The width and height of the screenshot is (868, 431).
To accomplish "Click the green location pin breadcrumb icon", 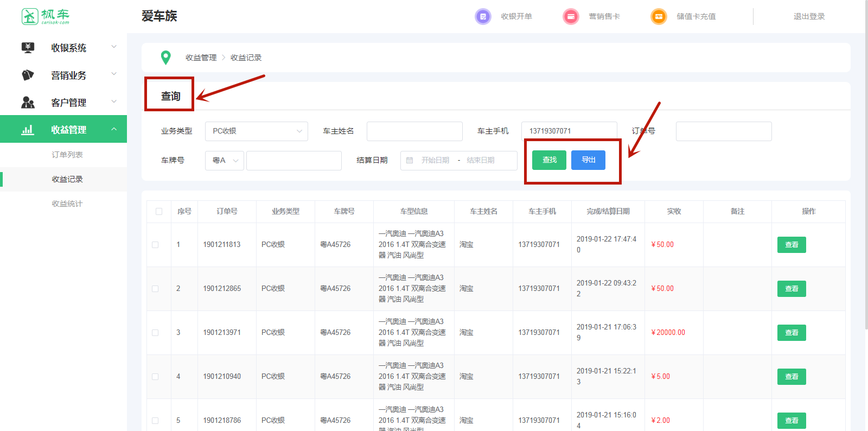I will point(166,57).
